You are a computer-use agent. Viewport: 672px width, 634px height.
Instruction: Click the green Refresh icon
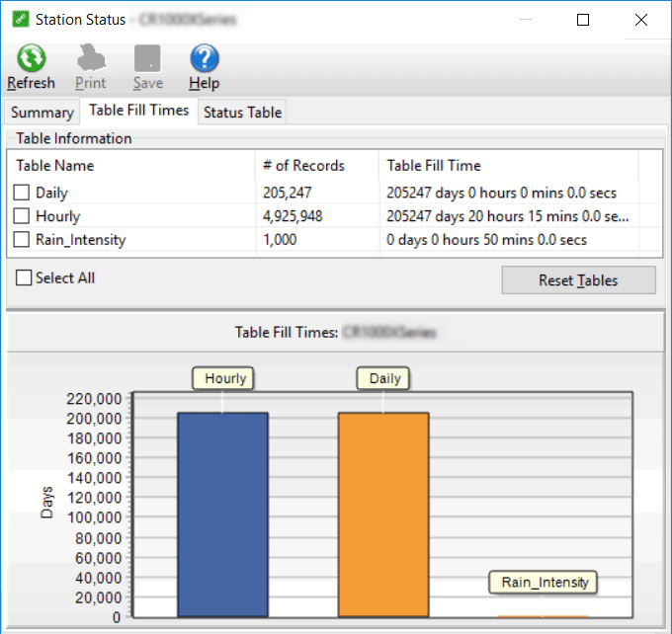[x=32, y=58]
